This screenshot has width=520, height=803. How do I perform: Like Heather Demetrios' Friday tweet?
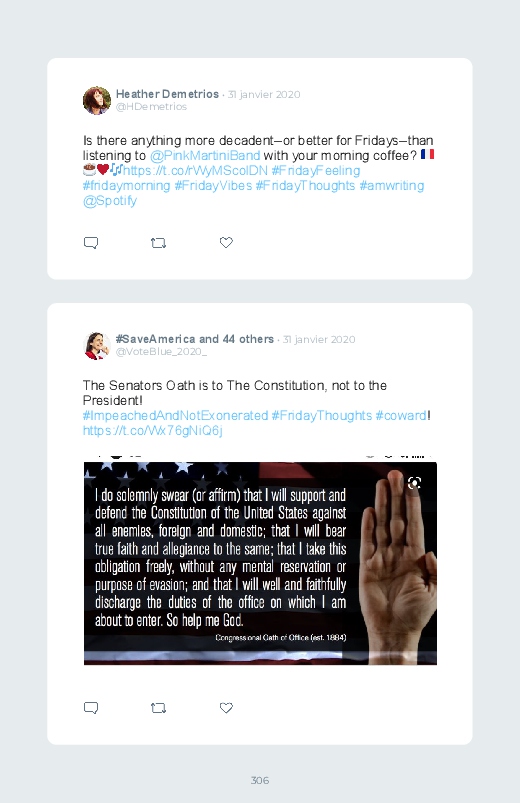226,242
